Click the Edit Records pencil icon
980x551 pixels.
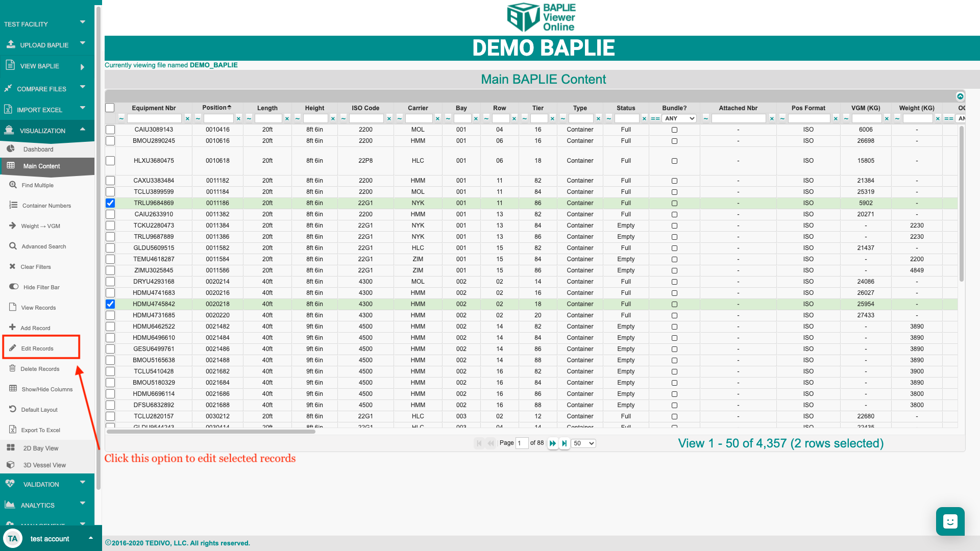pyautogui.click(x=13, y=348)
